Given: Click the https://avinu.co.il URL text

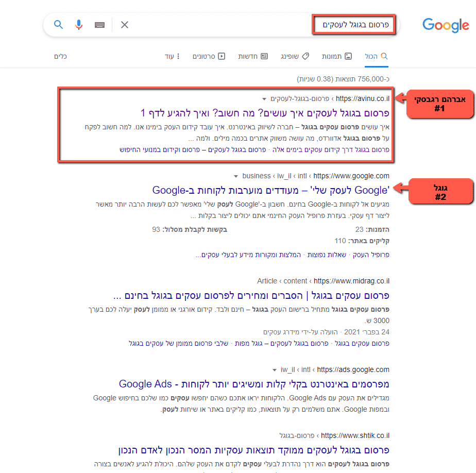Looking at the screenshot, I should [x=363, y=98].
